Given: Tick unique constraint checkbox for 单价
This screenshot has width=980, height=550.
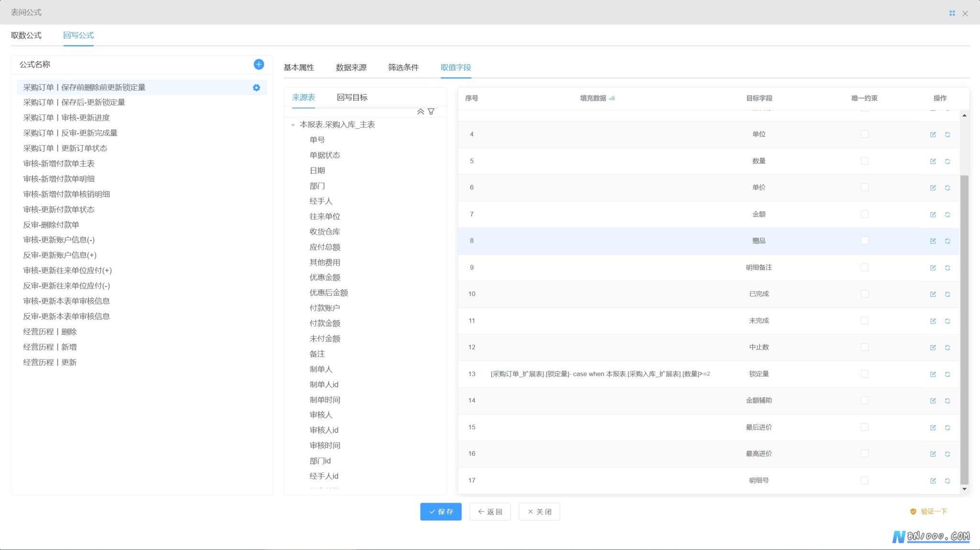Looking at the screenshot, I should (x=865, y=187).
